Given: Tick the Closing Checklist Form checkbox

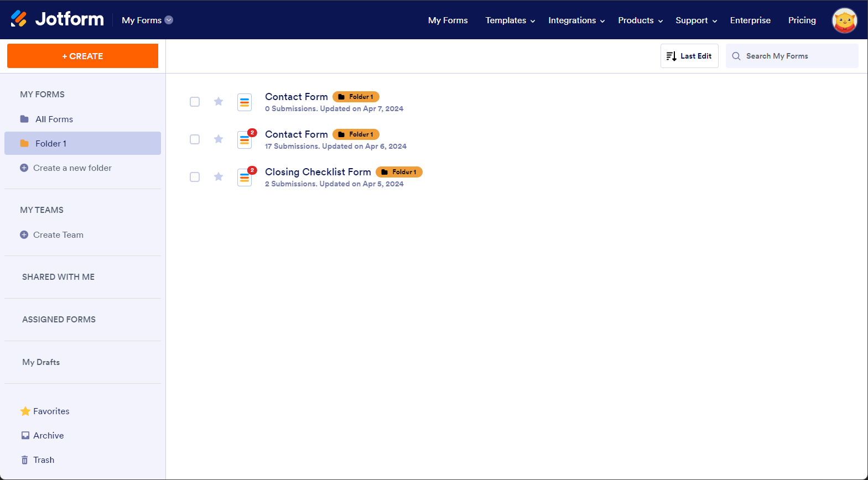Looking at the screenshot, I should 195,177.
